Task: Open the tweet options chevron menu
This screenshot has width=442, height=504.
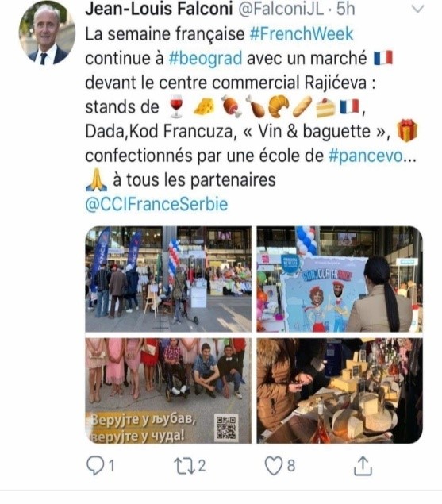Action: (x=417, y=9)
